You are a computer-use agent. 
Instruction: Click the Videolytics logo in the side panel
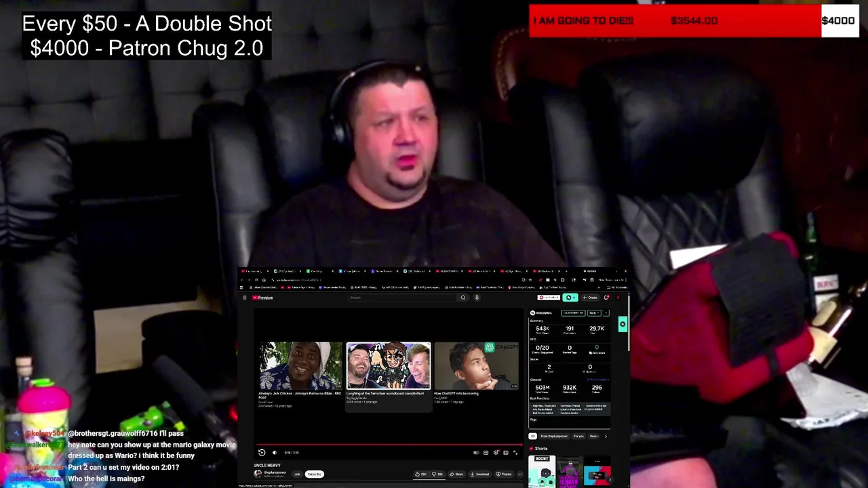[541, 313]
